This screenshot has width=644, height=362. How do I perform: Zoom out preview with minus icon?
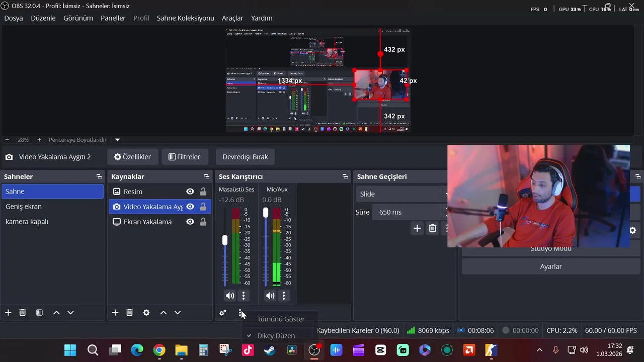tap(7, 140)
